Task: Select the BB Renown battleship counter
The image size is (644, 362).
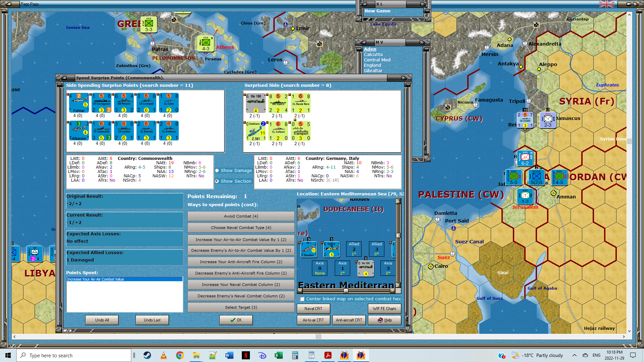Action: tap(124, 103)
